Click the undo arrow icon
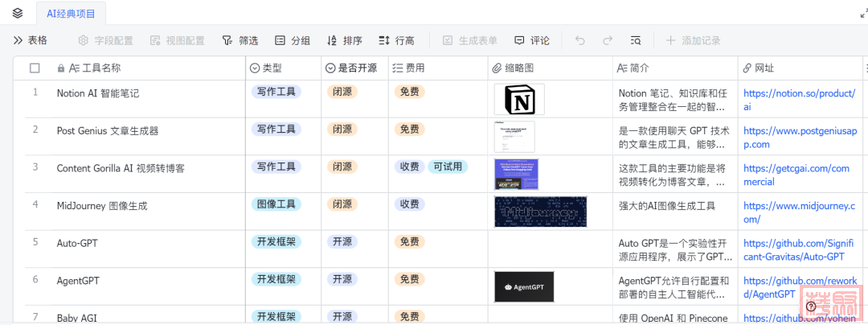The width and height of the screenshot is (868, 325). pos(579,40)
